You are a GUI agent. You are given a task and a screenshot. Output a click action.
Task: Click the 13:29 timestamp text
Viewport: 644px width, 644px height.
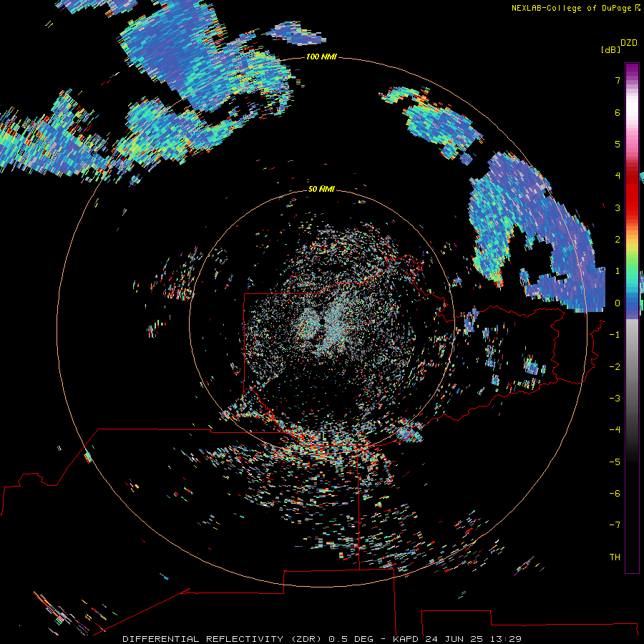[x=506, y=639]
